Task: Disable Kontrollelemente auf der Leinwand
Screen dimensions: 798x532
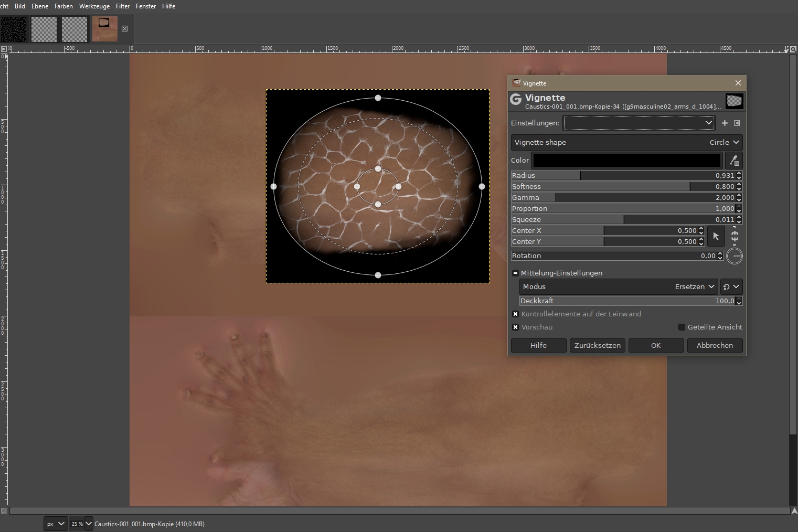Action: point(515,314)
